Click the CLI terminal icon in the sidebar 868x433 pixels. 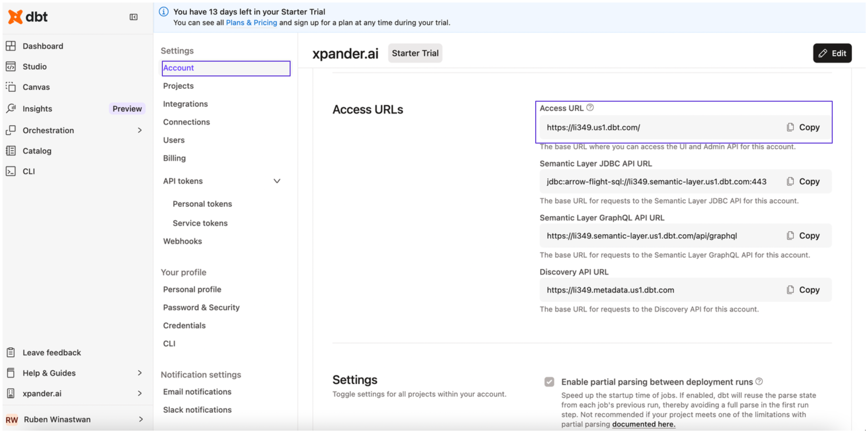pos(11,171)
